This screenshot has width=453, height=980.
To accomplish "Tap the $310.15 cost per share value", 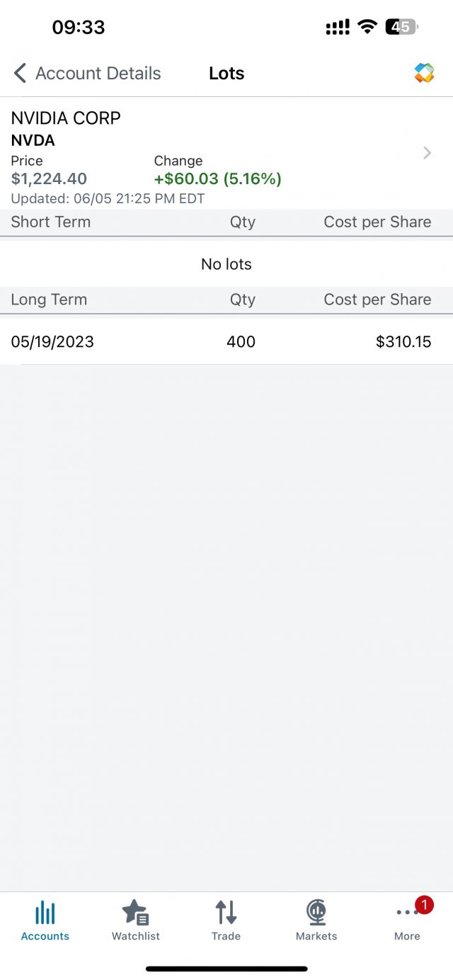I will coord(403,342).
